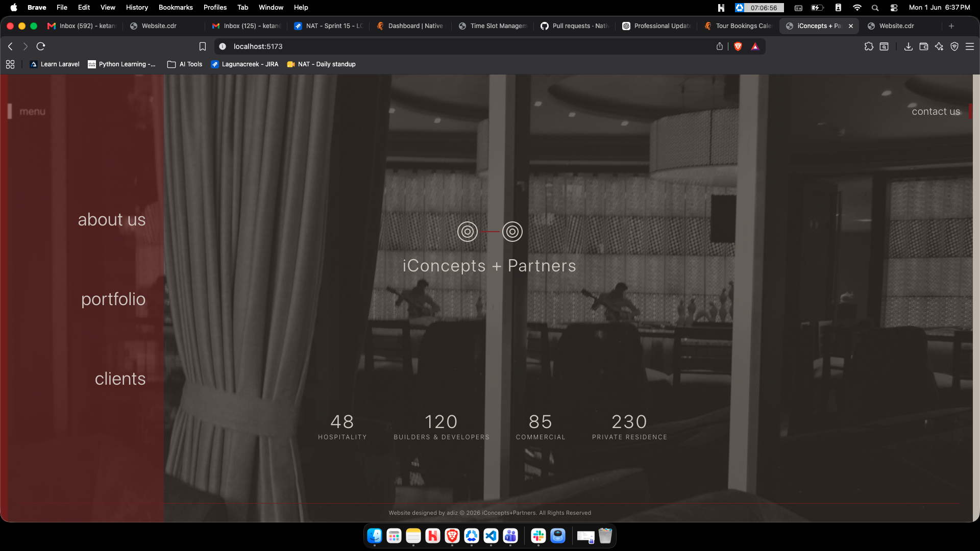Open the Profiles menu

tap(215, 8)
